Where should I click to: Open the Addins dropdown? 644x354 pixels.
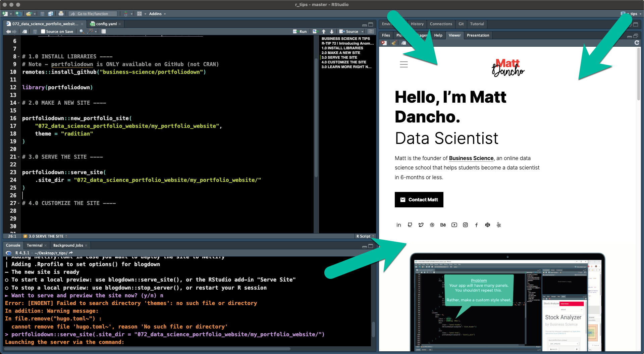157,14
